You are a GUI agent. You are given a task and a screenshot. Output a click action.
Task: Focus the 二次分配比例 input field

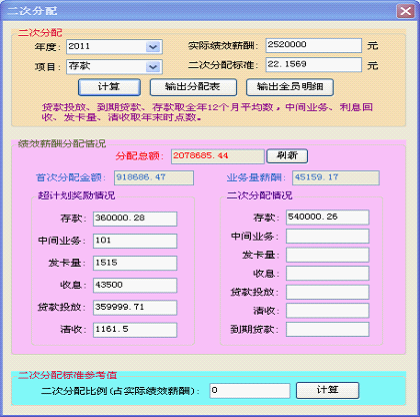[x=250, y=391]
